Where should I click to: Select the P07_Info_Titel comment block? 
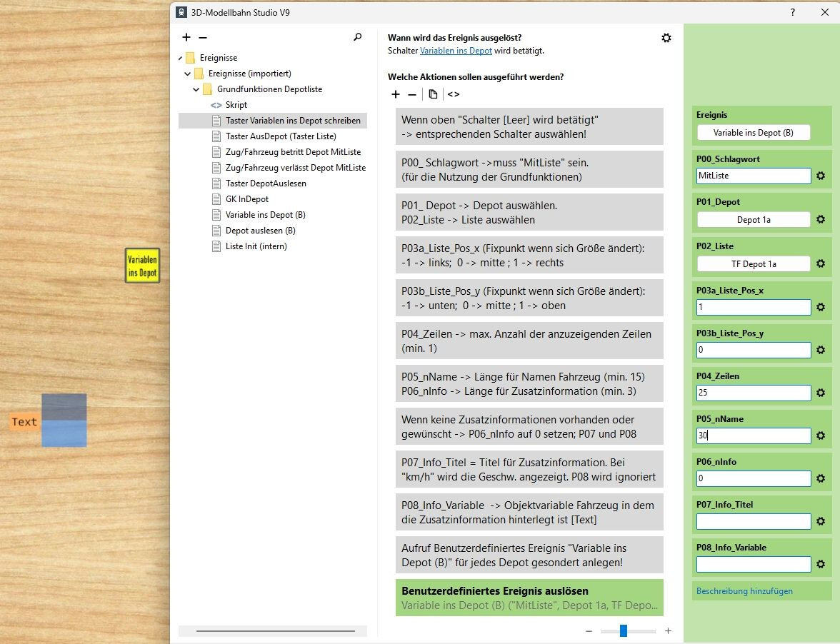pos(529,470)
